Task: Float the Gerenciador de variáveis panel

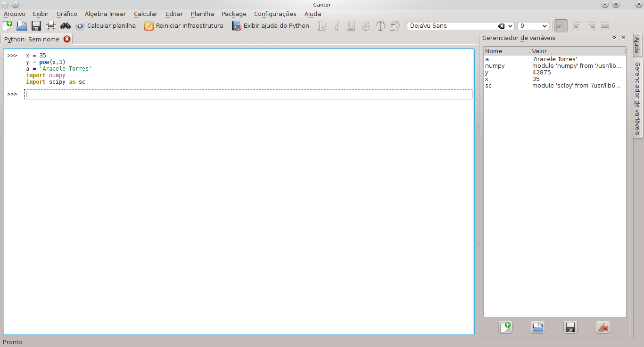Action: pos(614,37)
